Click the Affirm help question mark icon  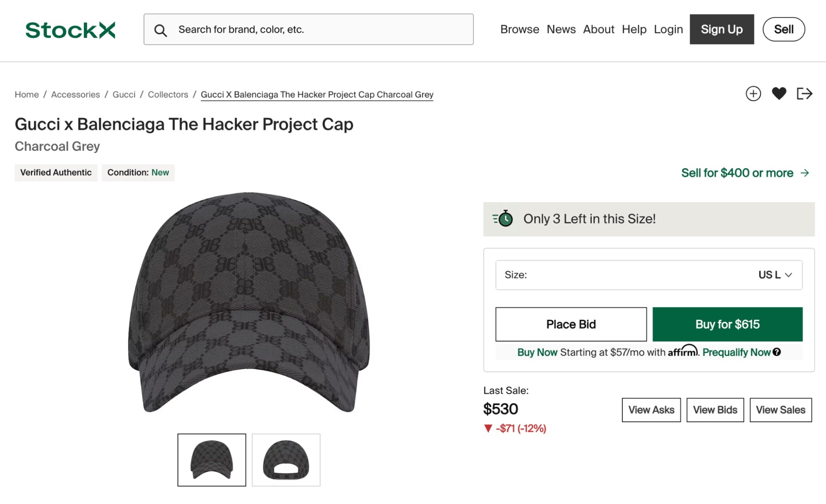pyautogui.click(x=777, y=352)
